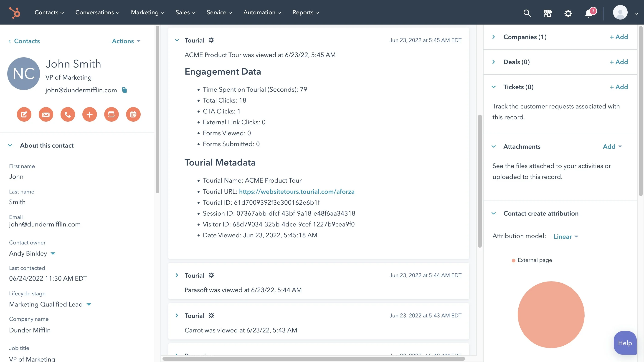Collapse Contact create attribution section
This screenshot has width=644, height=362.
click(x=494, y=213)
